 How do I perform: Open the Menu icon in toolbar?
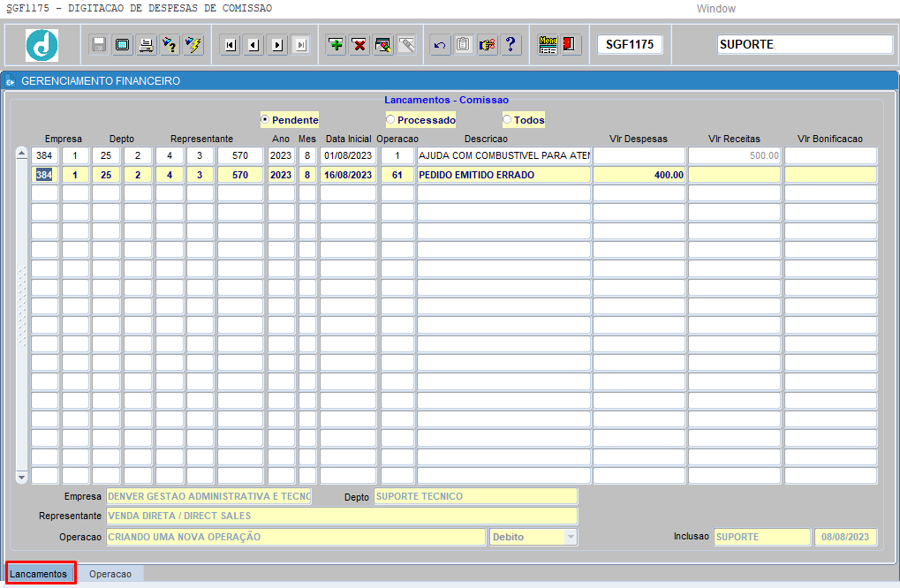(x=548, y=45)
